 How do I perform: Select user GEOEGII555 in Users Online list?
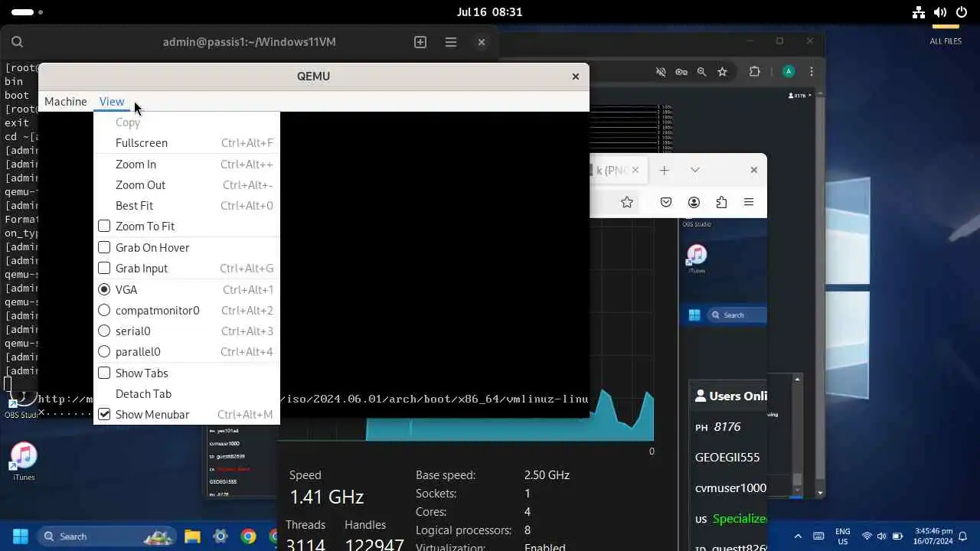tap(727, 457)
